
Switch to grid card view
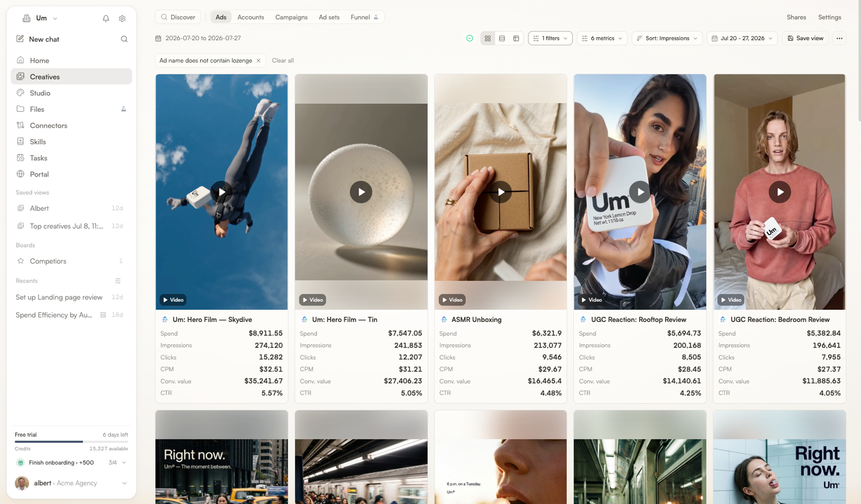[x=487, y=38]
